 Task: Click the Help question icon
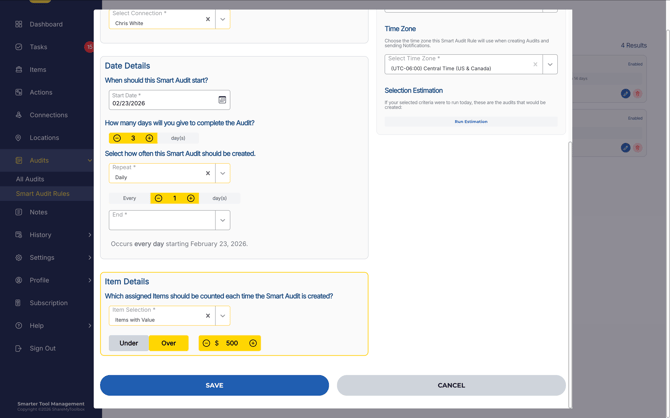(x=18, y=325)
